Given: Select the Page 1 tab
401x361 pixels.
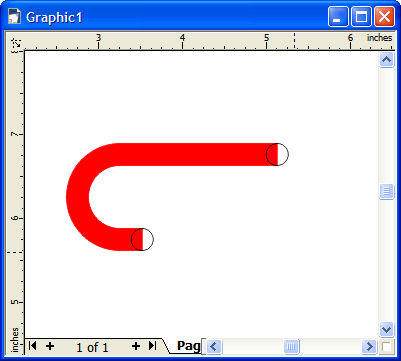Looking at the screenshot, I should (x=188, y=346).
